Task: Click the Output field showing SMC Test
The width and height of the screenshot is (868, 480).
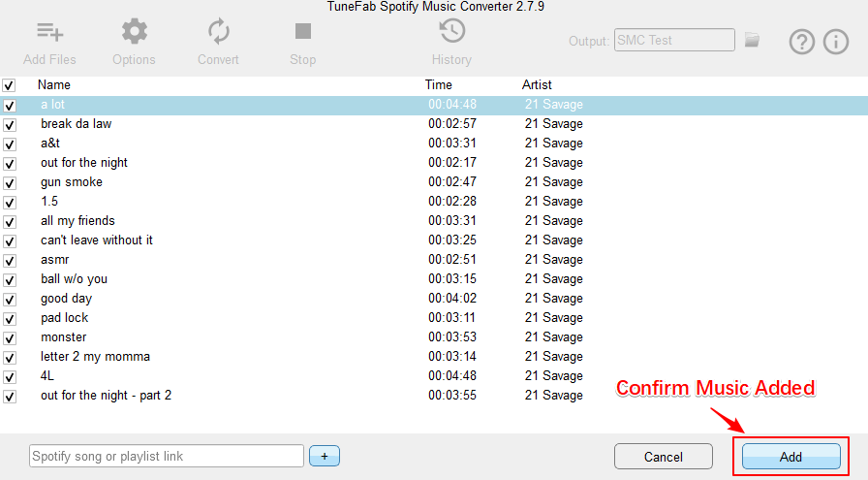Action: click(674, 40)
